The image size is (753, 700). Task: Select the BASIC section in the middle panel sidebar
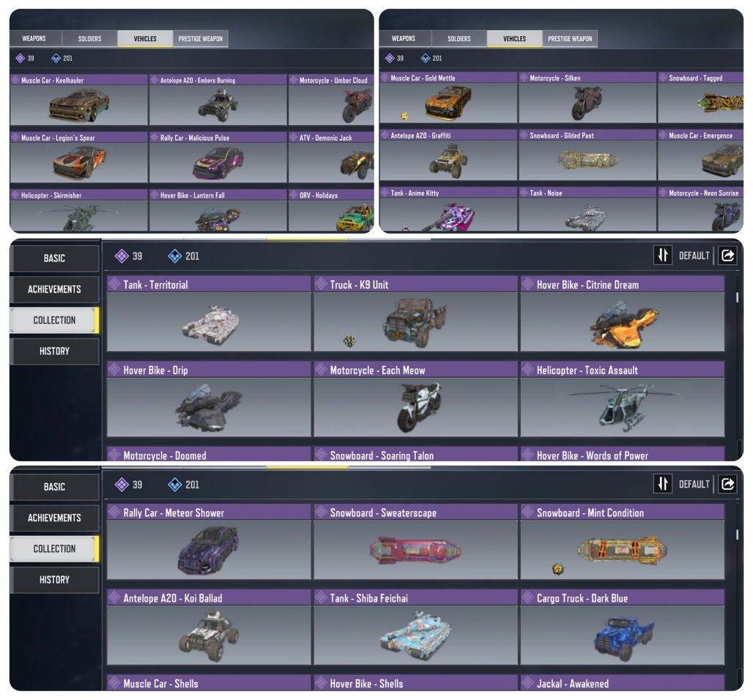pyautogui.click(x=54, y=258)
